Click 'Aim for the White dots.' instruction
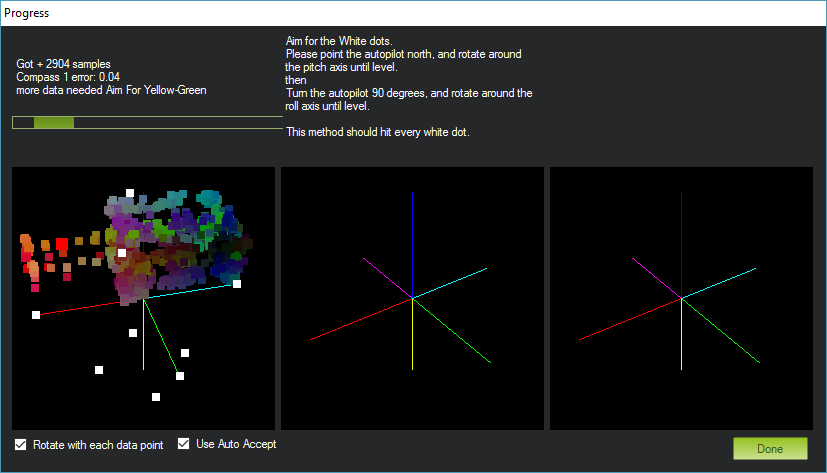 coord(339,41)
